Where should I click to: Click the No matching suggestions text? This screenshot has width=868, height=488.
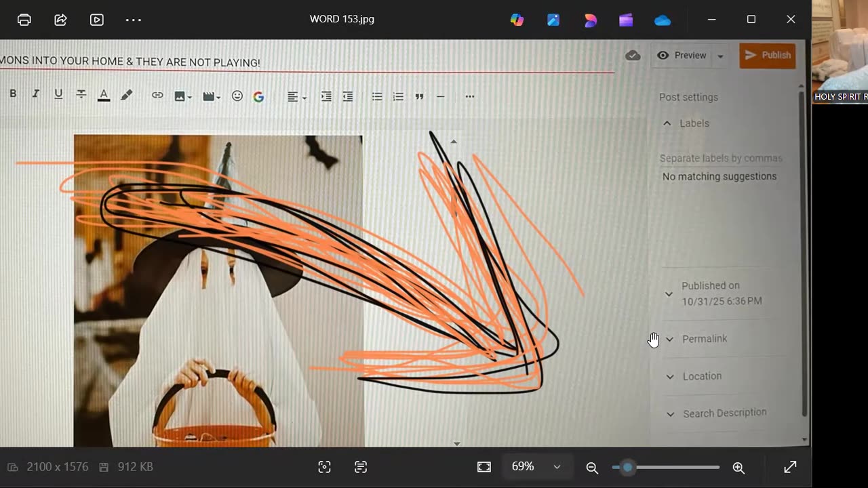click(x=719, y=177)
